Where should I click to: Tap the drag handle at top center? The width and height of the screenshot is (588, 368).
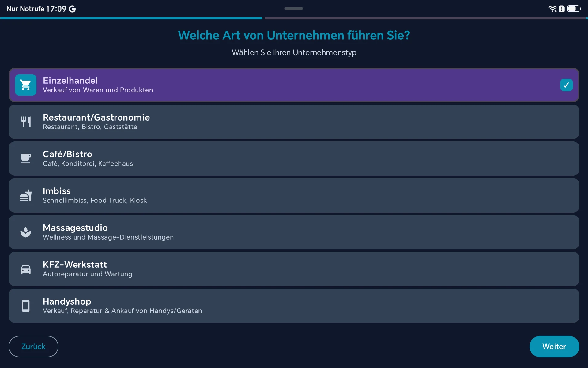coord(294,8)
